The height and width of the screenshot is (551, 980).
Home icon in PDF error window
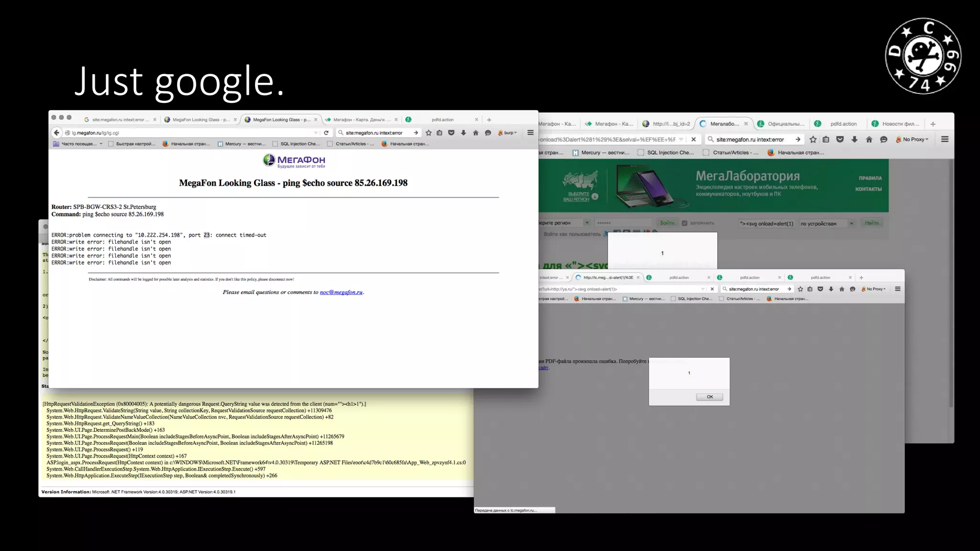click(x=842, y=289)
